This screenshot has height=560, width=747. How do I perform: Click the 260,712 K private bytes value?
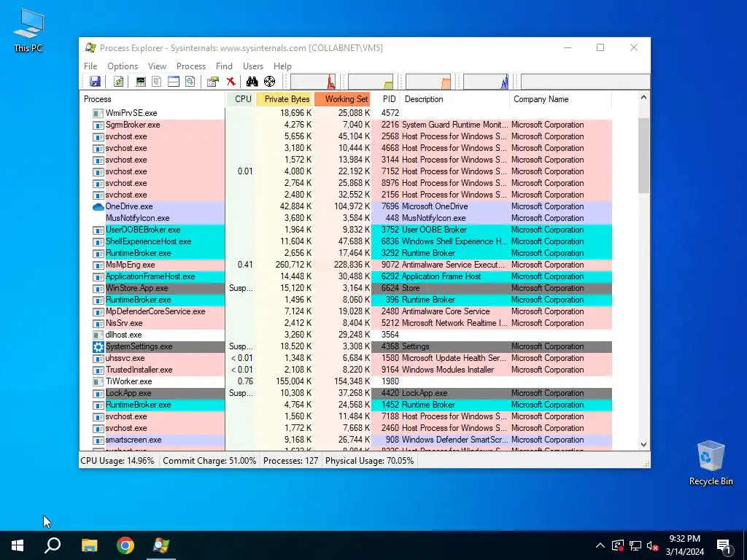pos(293,265)
